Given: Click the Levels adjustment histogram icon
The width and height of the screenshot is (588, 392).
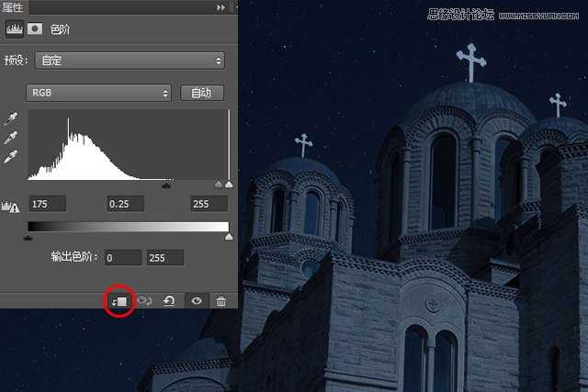Looking at the screenshot, I should click(x=14, y=28).
